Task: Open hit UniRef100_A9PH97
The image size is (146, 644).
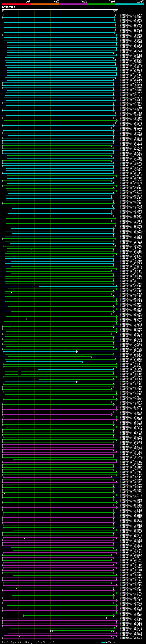Action: (x=131, y=27)
